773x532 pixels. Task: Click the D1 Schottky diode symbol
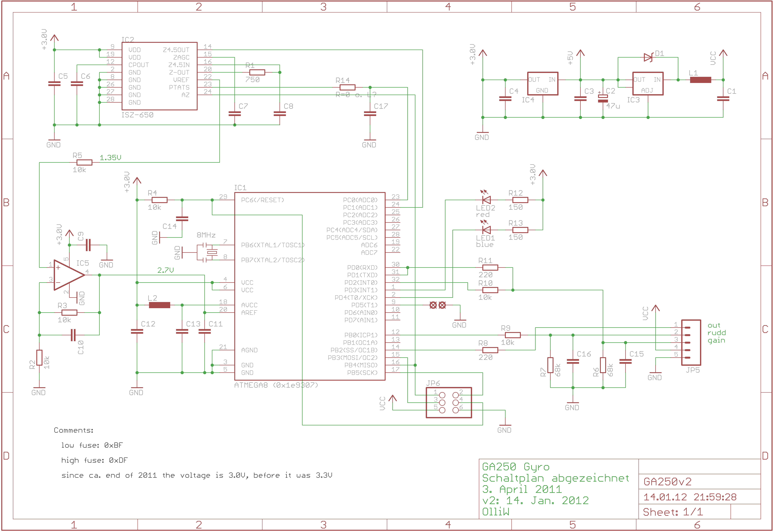648,57
